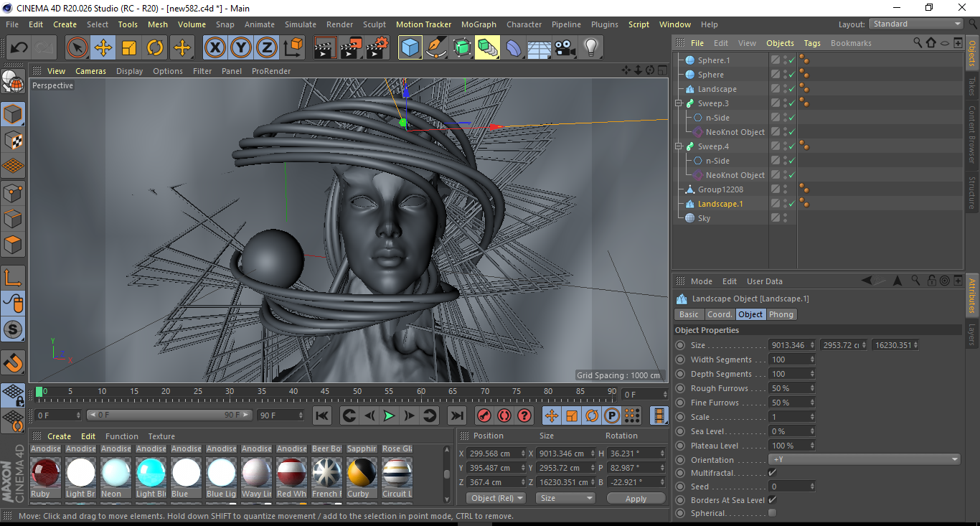Toggle enable check for Sweep.4
The image size is (980, 526).
pos(791,146)
